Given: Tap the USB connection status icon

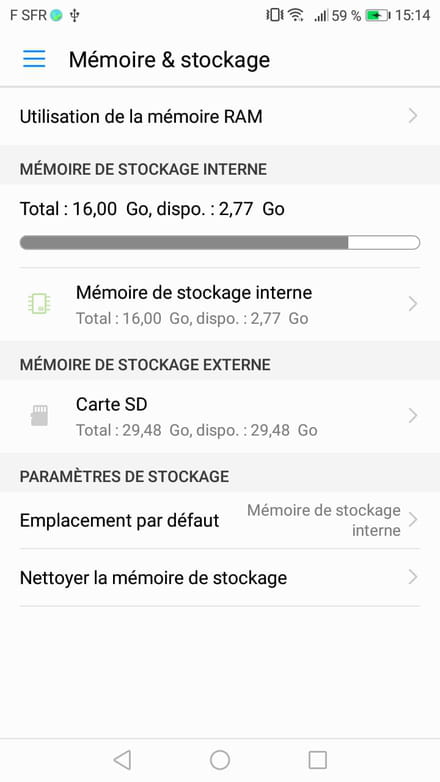Looking at the screenshot, I should (x=74, y=16).
